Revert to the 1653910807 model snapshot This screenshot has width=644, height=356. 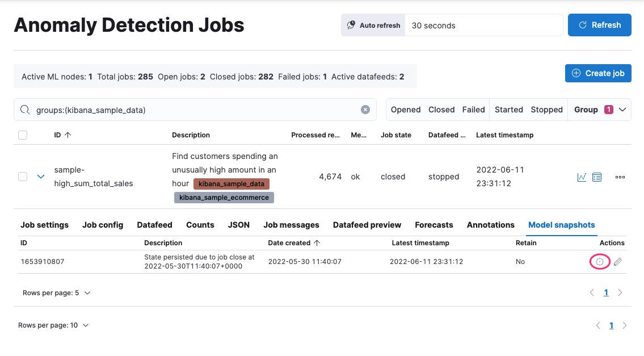coord(600,261)
